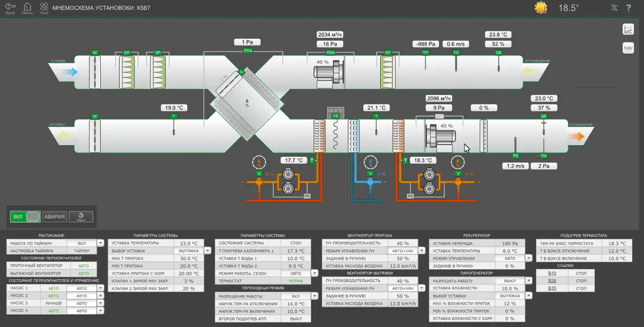Screen dimensions: 644x327
Task: Click the help question mark icon
Action: coord(629,8)
